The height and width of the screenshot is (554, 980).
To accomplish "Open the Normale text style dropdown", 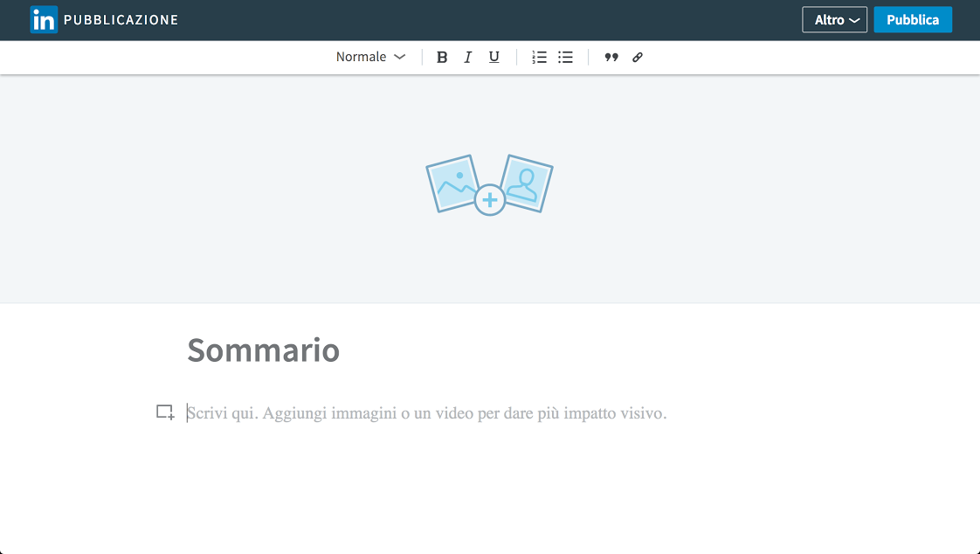I will tap(361, 57).
